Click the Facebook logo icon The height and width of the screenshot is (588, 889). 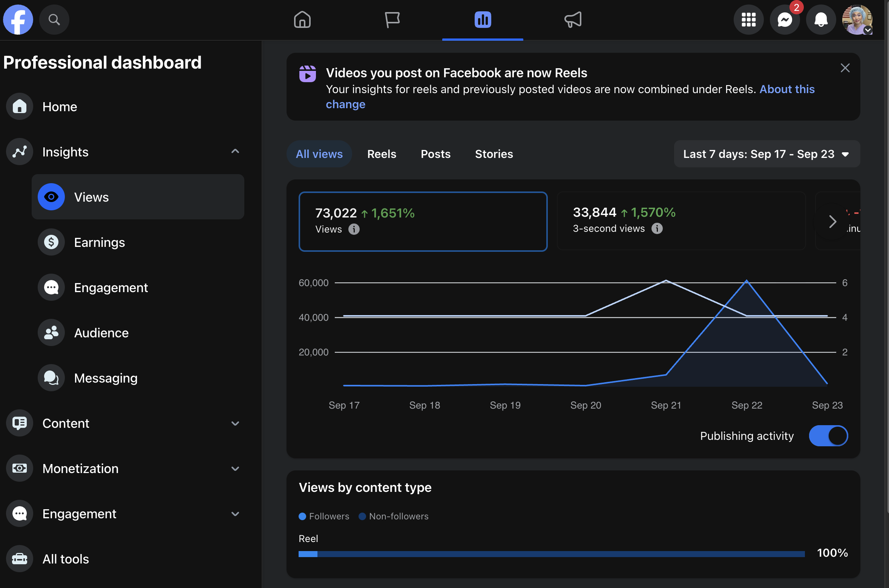[x=18, y=20]
